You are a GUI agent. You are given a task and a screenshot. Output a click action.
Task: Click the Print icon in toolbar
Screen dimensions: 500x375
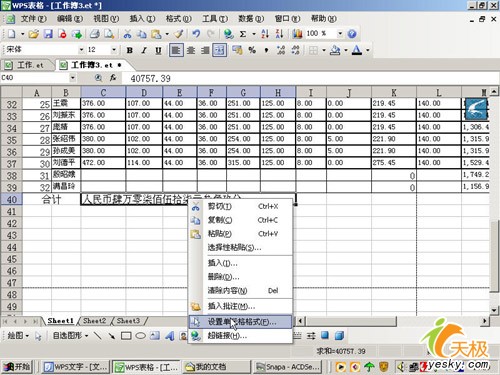click(95, 34)
